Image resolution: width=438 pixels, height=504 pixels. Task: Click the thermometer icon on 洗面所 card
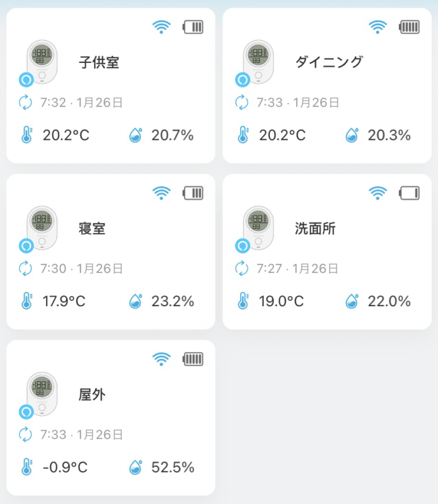click(x=243, y=301)
